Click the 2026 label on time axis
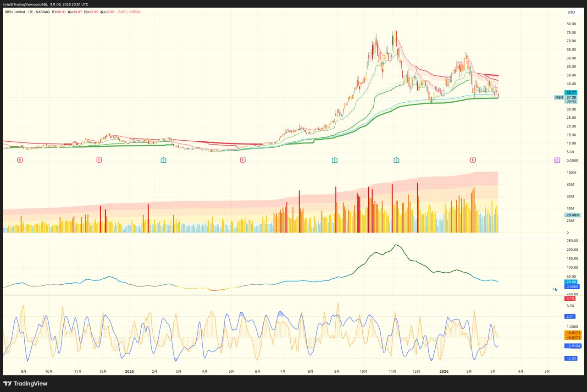Viewport: 587px width, 392px height. [x=443, y=371]
